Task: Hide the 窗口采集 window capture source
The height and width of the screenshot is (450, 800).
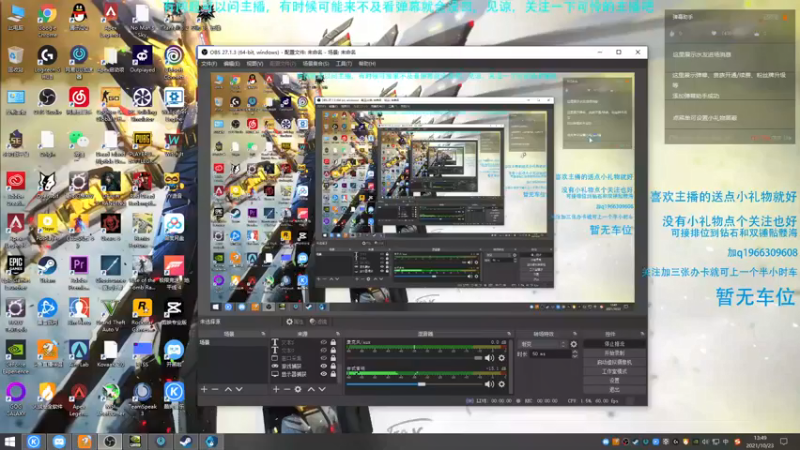Action: coord(323,358)
